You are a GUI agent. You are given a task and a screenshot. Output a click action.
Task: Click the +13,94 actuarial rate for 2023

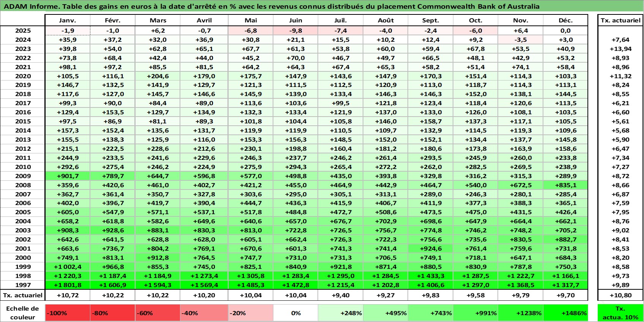point(620,49)
